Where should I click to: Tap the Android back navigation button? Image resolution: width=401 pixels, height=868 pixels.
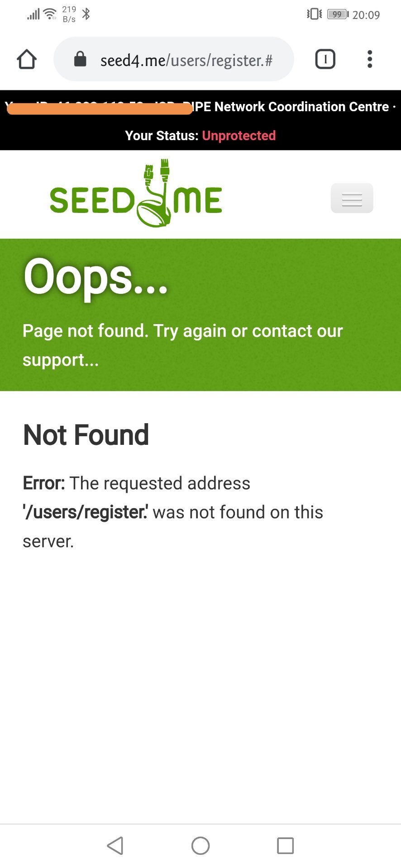(x=115, y=845)
